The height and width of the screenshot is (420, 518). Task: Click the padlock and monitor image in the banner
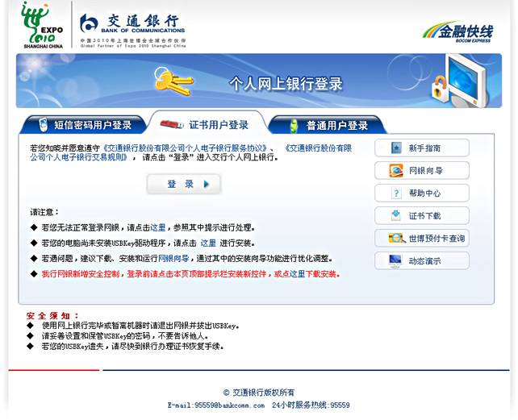click(460, 81)
